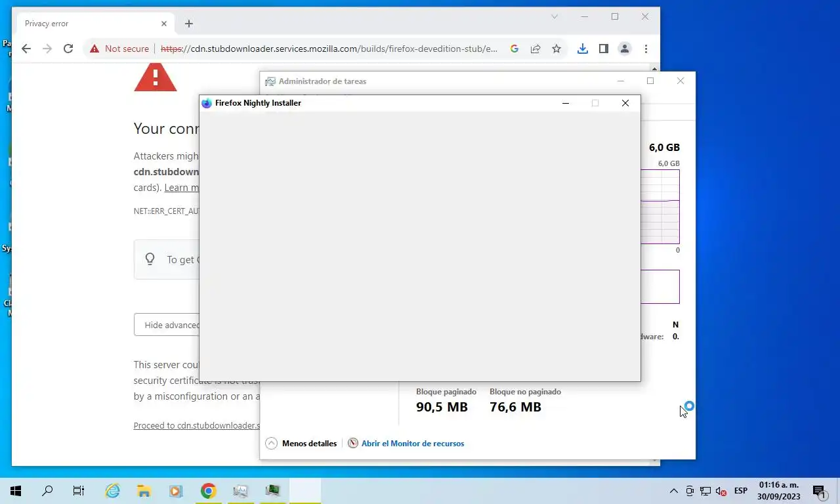Click the Firefox Nightly Installer title icon
Viewport: 840px width, 504px height.
tap(207, 103)
